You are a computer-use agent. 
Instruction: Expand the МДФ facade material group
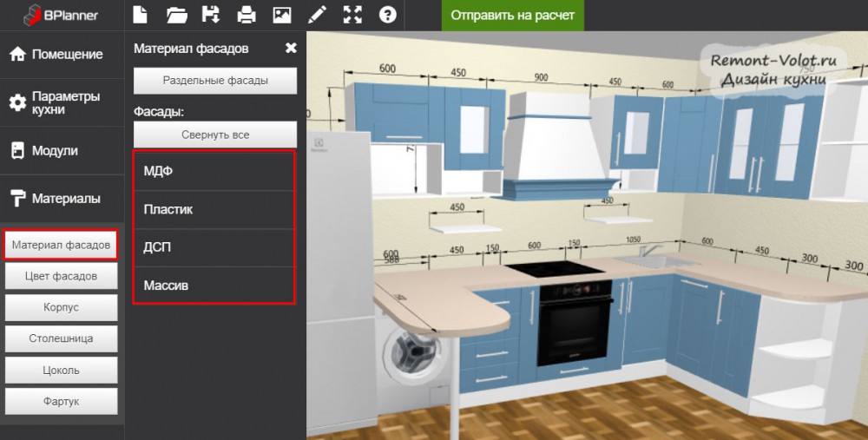[214, 172]
